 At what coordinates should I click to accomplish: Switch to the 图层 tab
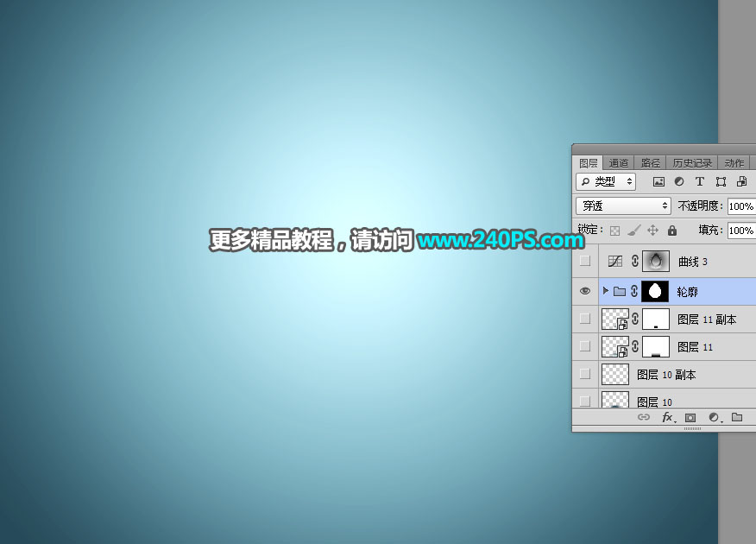click(x=589, y=163)
